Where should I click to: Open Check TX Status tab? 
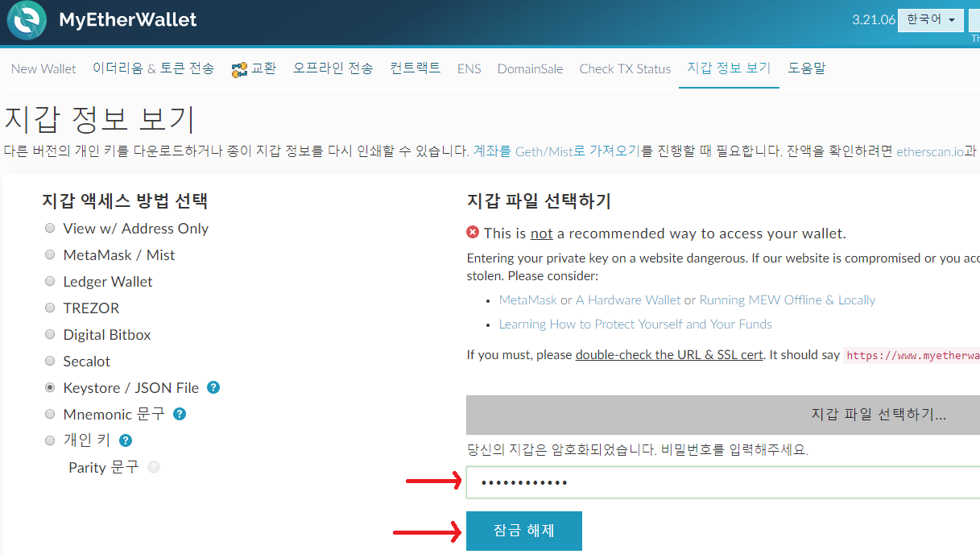tap(625, 68)
